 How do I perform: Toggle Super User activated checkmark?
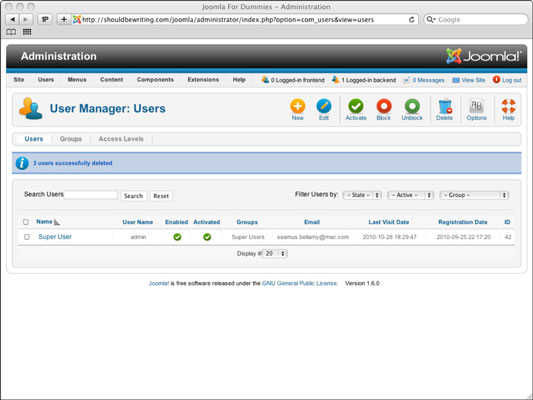tap(207, 237)
